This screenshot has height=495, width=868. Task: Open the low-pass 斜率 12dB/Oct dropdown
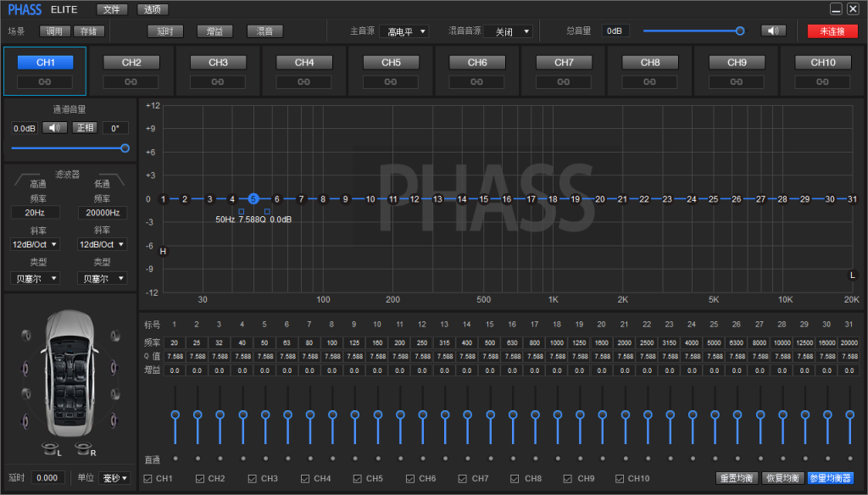[x=102, y=244]
